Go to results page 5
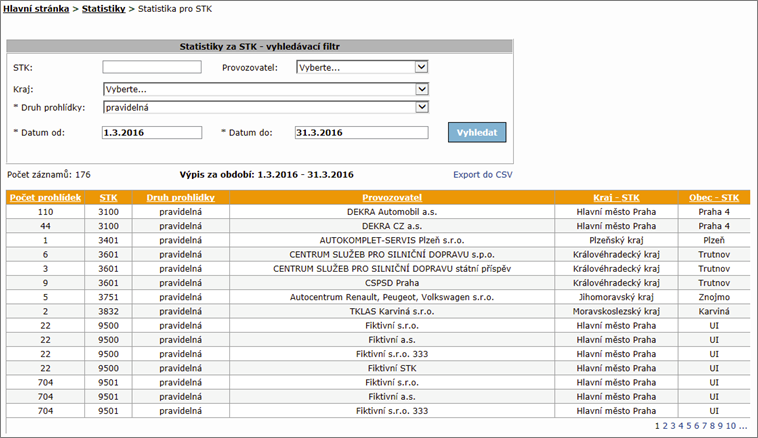This screenshot has height=438, width=758. (x=688, y=426)
